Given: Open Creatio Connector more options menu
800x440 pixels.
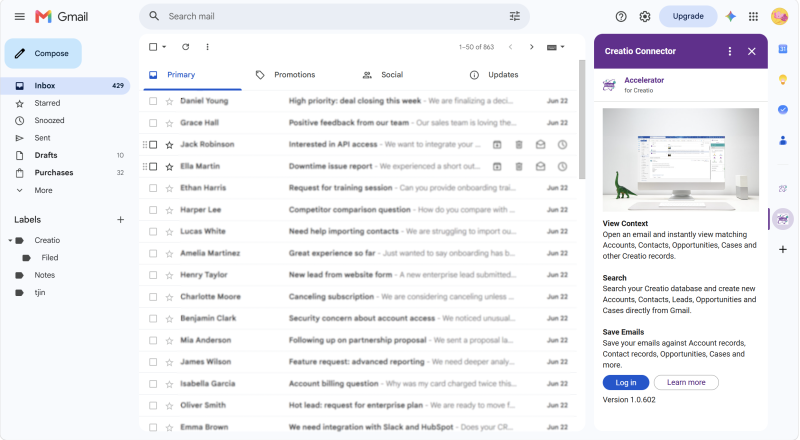Looking at the screenshot, I should [x=730, y=51].
